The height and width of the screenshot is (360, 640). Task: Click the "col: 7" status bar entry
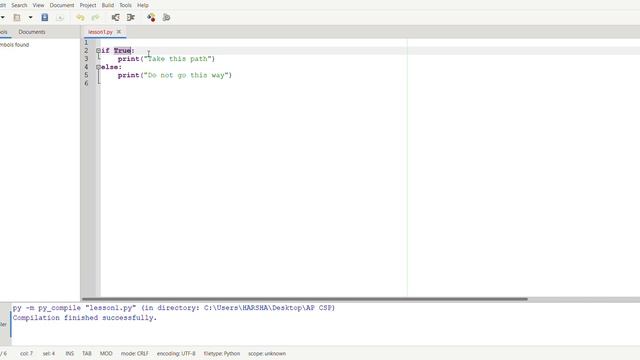pos(27,353)
